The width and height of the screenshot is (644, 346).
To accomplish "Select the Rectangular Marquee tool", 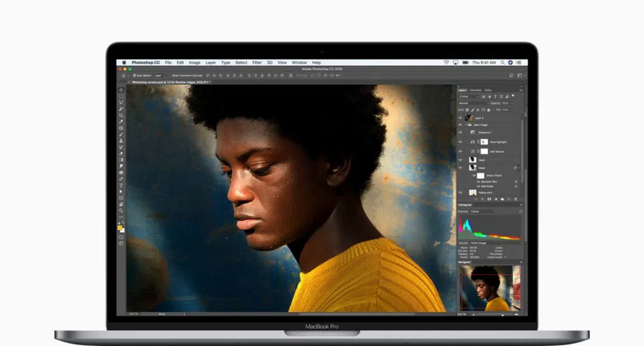I will point(121,96).
